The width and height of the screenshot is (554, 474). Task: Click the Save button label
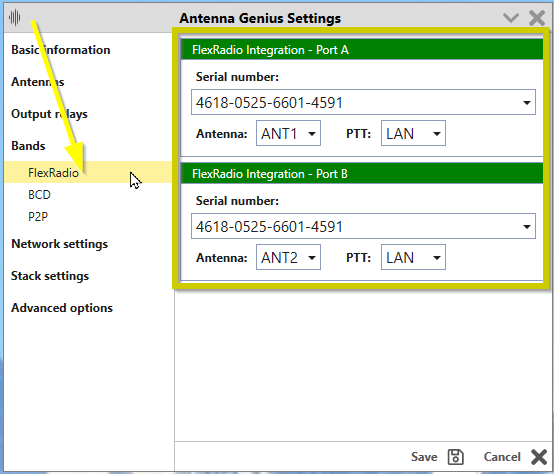[x=424, y=457]
